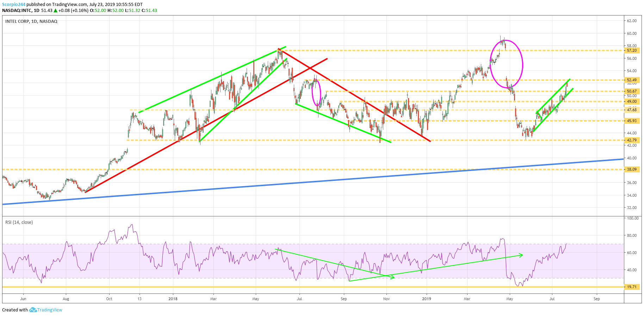This screenshot has width=644, height=316.
Task: Select the 45.93 price level label
Action: pyautogui.click(x=632, y=121)
